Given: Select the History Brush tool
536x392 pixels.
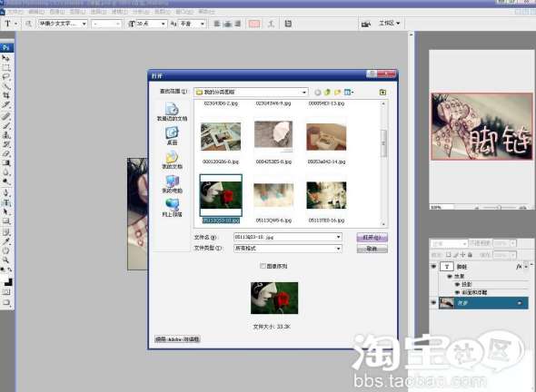Looking at the screenshot, I should coord(5,144).
